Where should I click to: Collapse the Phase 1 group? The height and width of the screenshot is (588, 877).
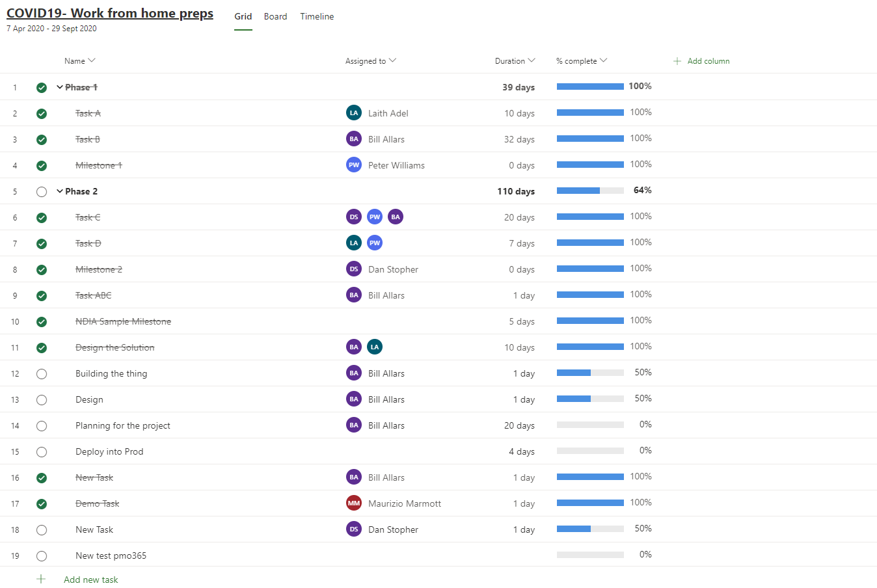point(60,87)
